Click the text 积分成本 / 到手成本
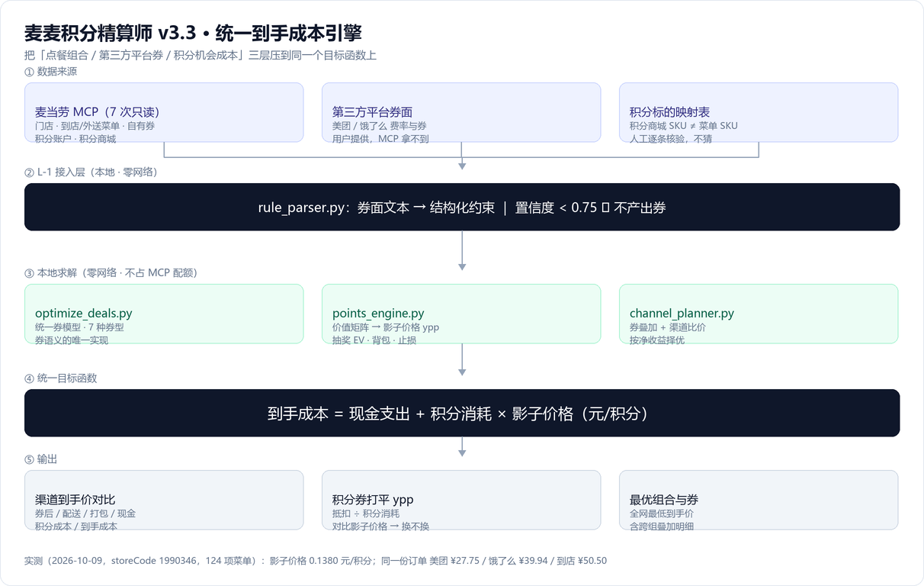The width and height of the screenshot is (924, 586). coord(76,526)
